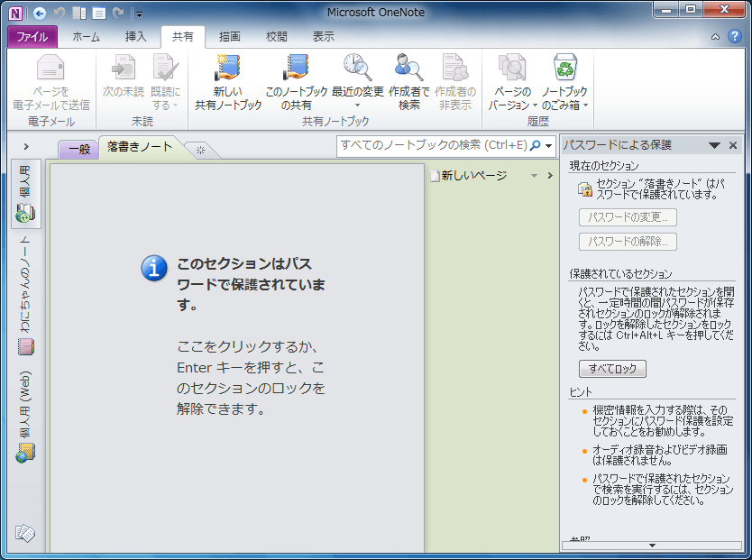Toggle the Dock to Desktop icon
Viewport: 752px width, 560px height.
coord(79,14)
